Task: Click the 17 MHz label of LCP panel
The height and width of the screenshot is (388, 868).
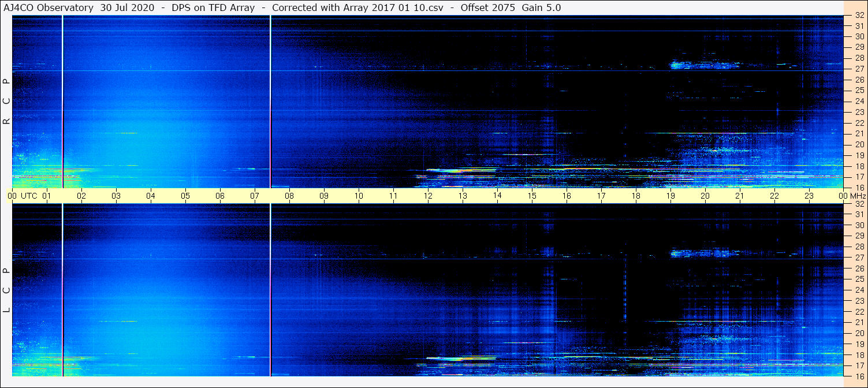Action: coord(859,365)
